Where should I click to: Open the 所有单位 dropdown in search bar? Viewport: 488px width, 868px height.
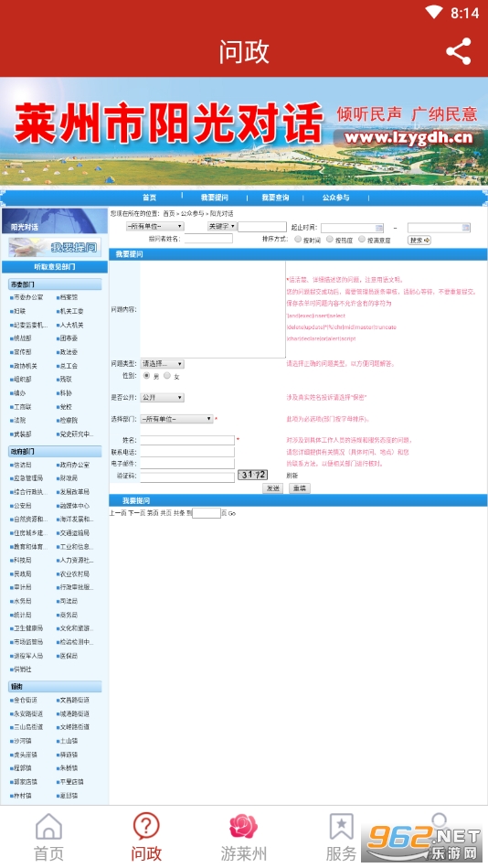pyautogui.click(x=155, y=227)
